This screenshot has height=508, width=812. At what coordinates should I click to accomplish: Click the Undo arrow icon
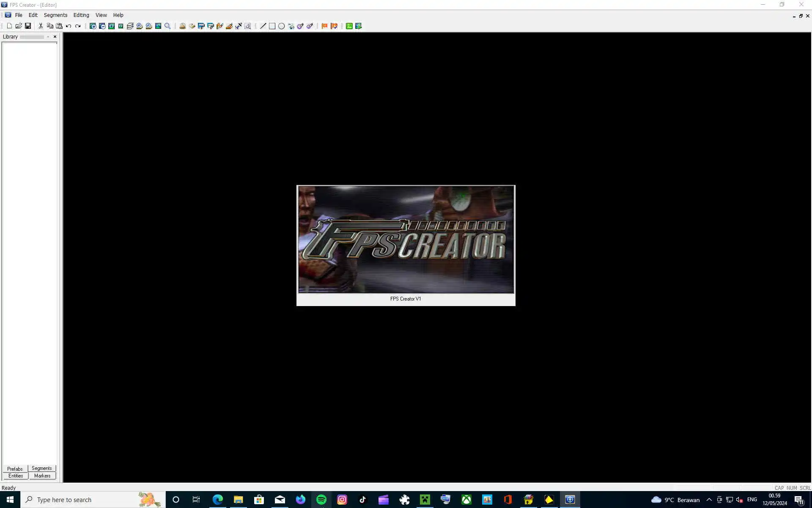(x=69, y=26)
